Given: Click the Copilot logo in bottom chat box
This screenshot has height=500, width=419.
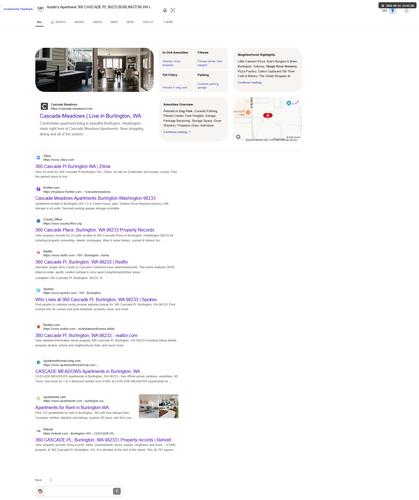Looking at the screenshot, I should tap(40, 491).
